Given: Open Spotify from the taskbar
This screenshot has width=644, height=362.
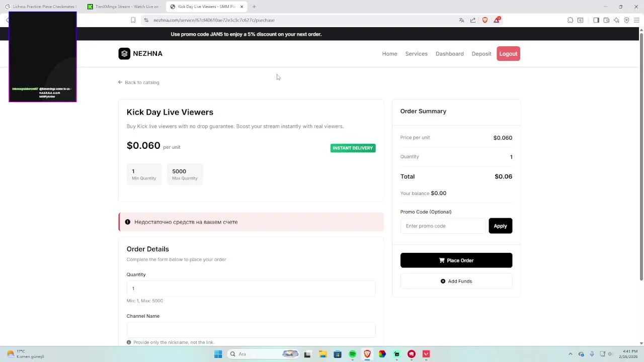Looking at the screenshot, I should 352,354.
